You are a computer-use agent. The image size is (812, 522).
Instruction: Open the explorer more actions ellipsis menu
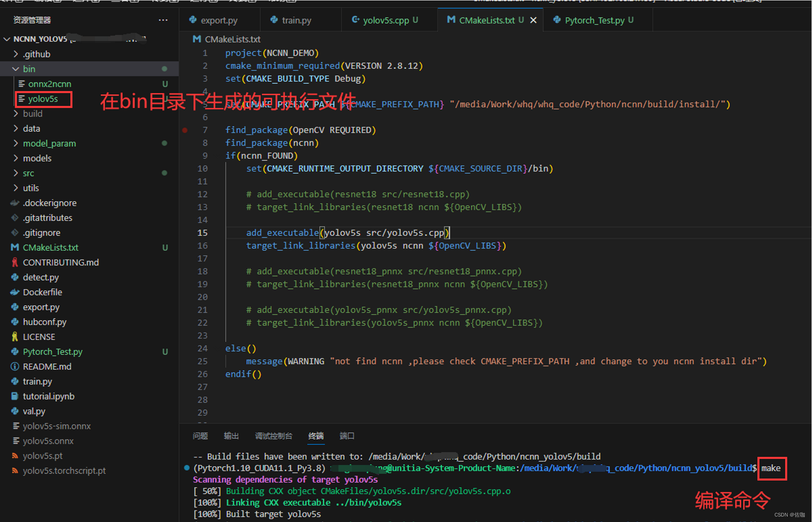point(163,20)
